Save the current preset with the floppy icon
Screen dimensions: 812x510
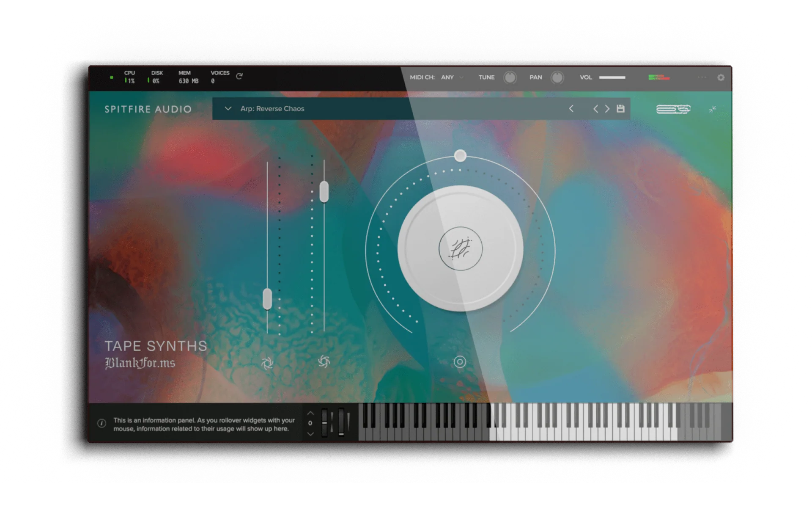point(620,109)
